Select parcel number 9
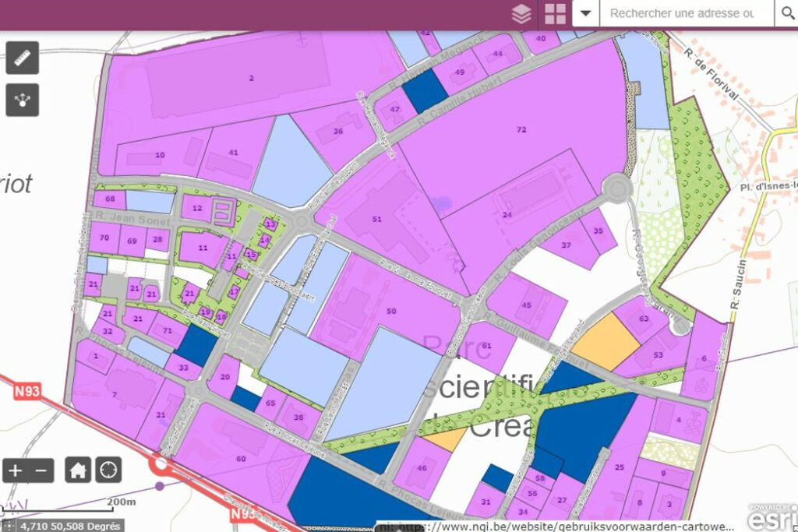798x532 pixels. pyautogui.click(x=663, y=473)
